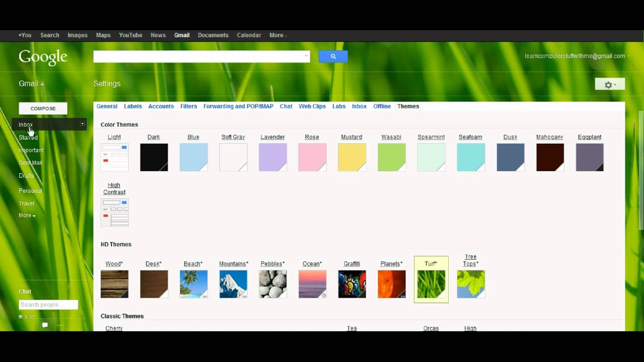
Task: Open the More menu in Google bar
Action: pos(278,35)
